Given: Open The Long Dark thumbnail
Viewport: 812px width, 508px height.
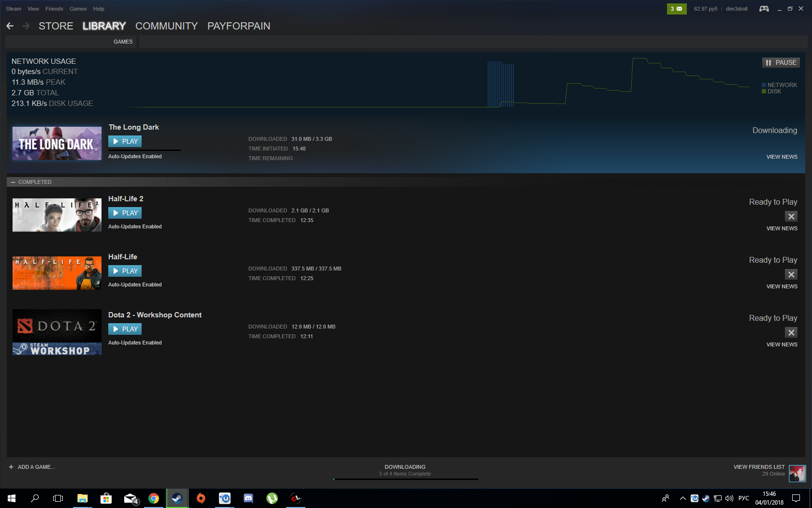Looking at the screenshot, I should (57, 143).
